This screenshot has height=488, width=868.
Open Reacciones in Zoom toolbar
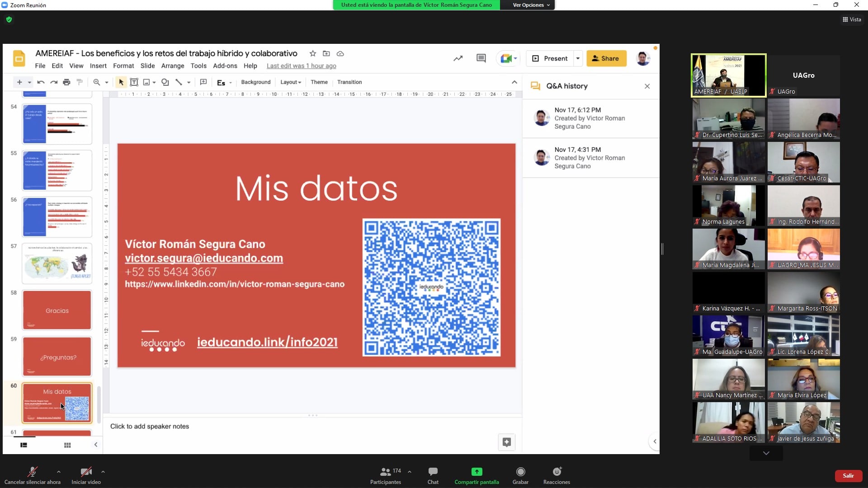(x=557, y=475)
